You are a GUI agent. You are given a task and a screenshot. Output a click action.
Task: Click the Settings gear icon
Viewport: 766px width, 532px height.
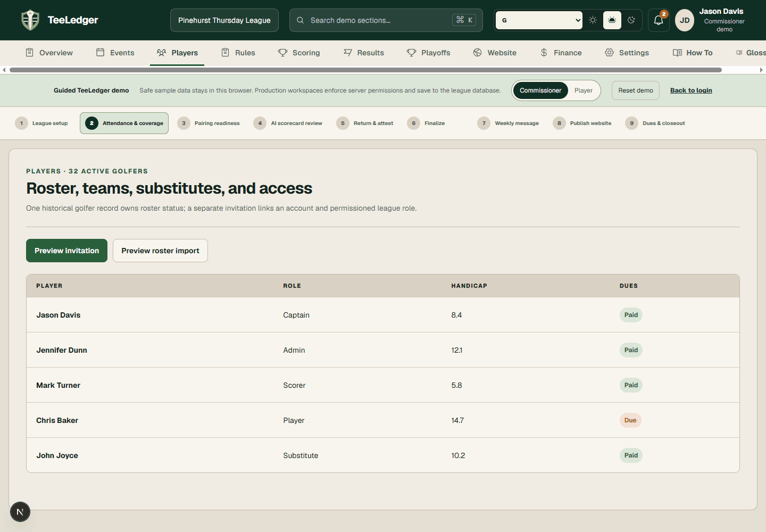click(x=609, y=53)
